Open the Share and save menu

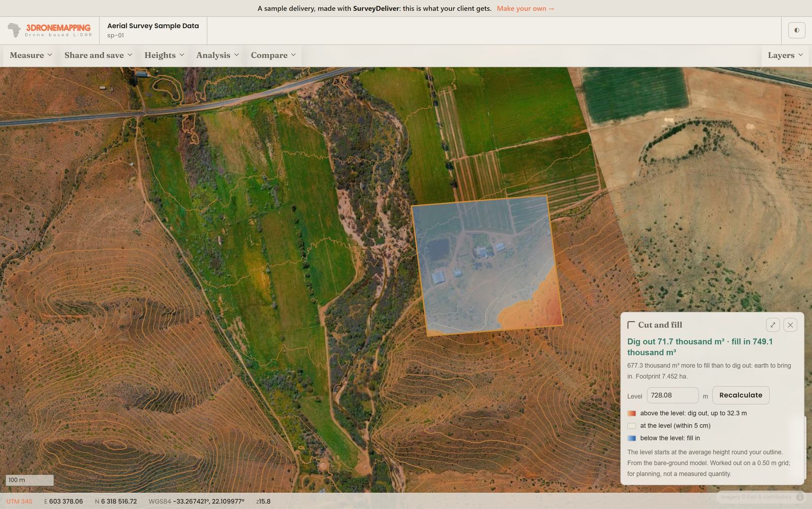[x=98, y=55]
